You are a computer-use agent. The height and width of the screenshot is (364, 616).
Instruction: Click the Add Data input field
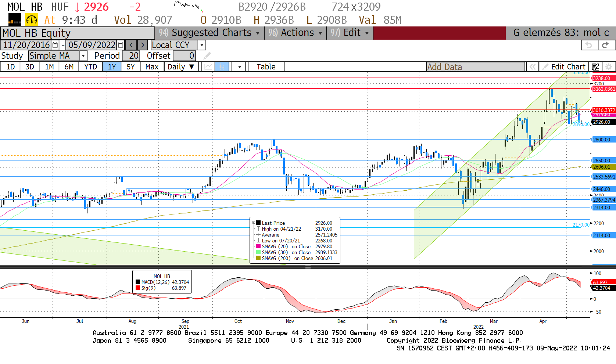[x=476, y=67]
